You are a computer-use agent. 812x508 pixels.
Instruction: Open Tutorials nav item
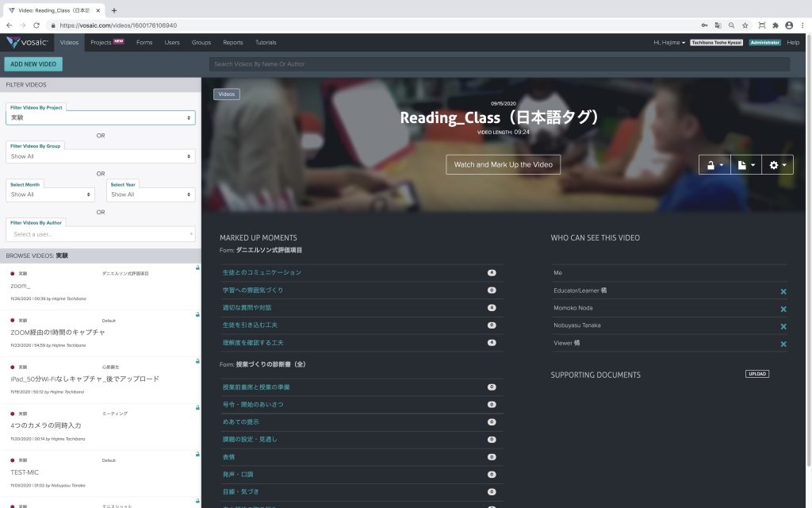(x=266, y=43)
